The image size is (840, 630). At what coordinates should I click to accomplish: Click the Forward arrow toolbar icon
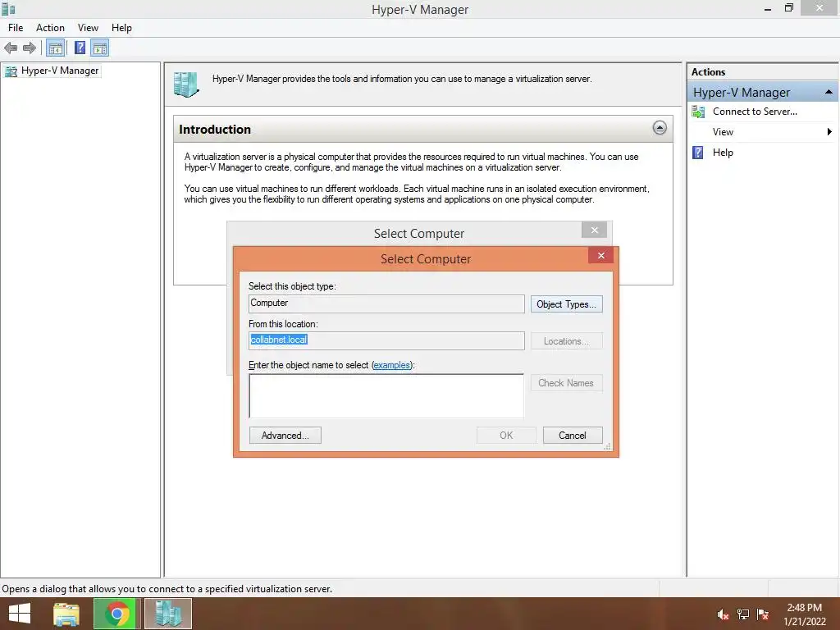[x=30, y=48]
